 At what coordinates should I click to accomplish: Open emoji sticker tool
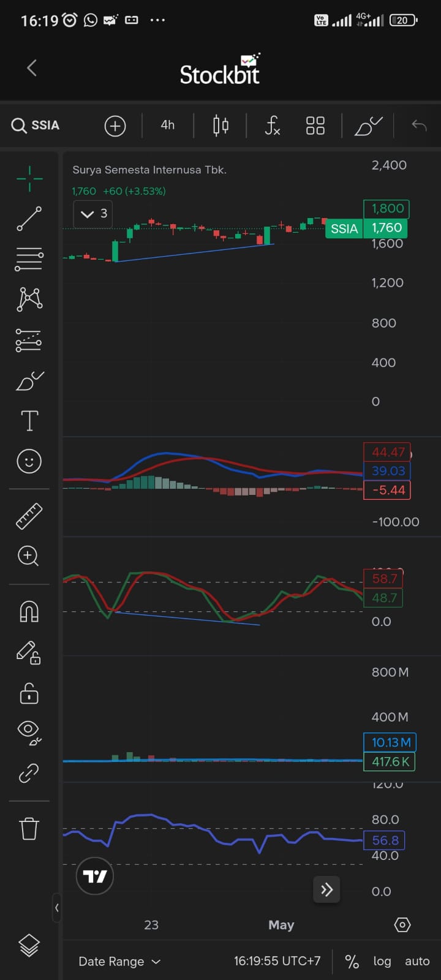(29, 461)
